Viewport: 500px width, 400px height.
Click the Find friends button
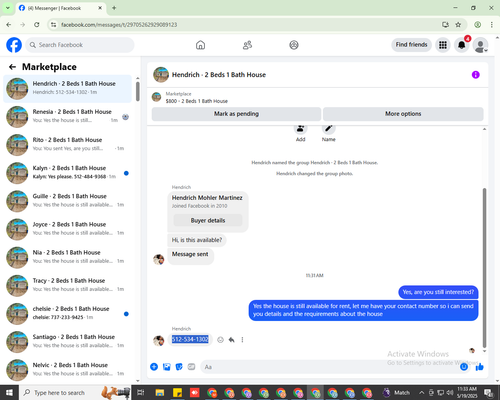tap(411, 45)
